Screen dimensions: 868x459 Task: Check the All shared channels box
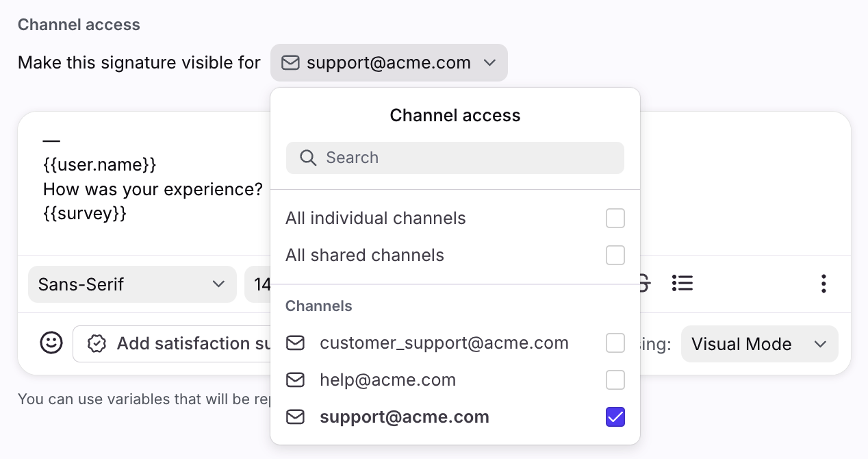(x=615, y=256)
